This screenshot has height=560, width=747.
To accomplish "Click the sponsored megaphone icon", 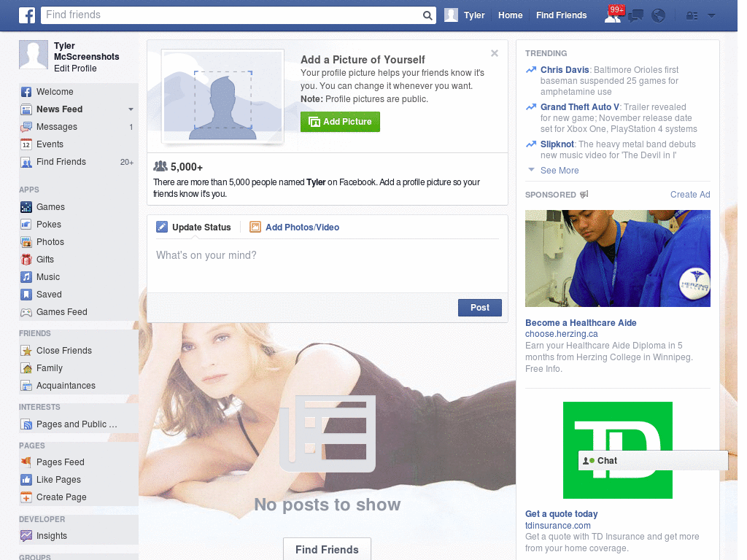I will [x=584, y=194].
